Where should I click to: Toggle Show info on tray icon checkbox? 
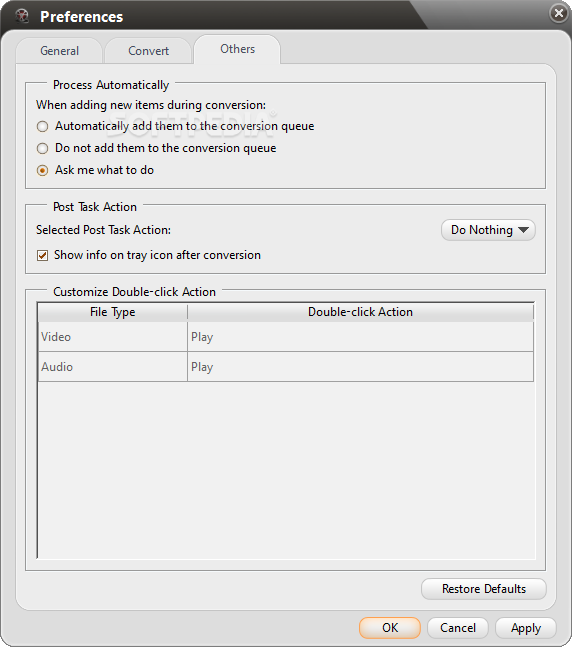(x=43, y=255)
